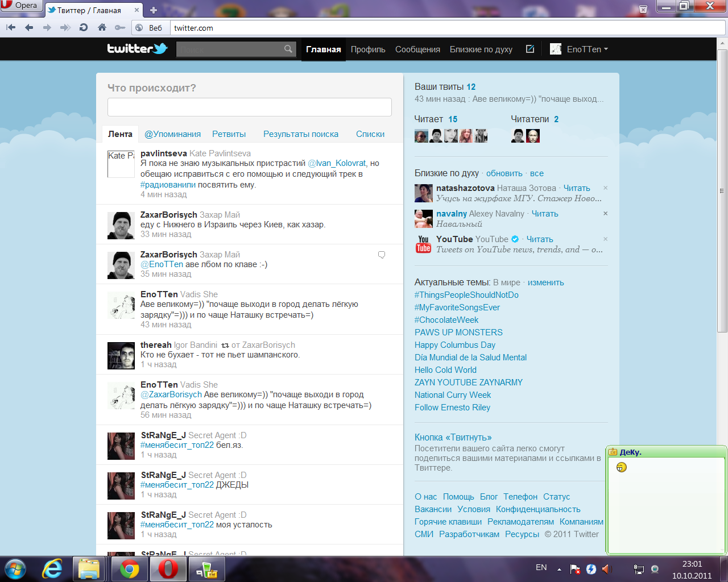
Task: Click the @Ivan_Kolovrat mention link
Action: [x=337, y=163]
